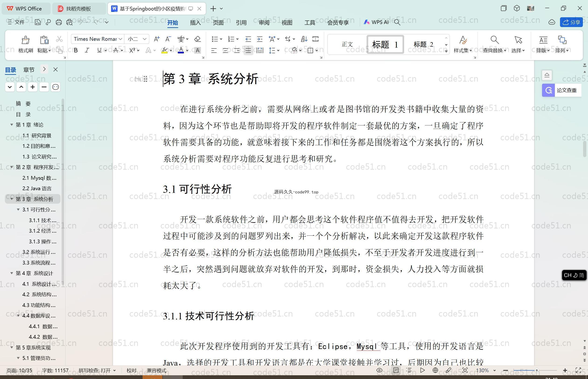588x379 pixels.
Task: Click the Character Shading A icon
Action: tap(198, 50)
